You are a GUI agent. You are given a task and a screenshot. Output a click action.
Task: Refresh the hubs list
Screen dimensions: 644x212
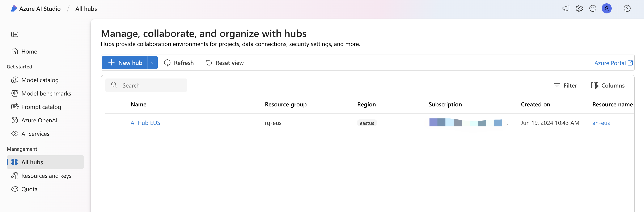click(179, 63)
